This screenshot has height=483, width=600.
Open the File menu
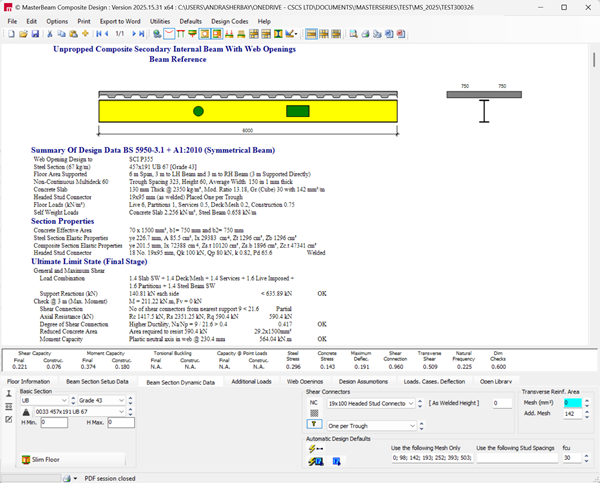click(x=12, y=21)
